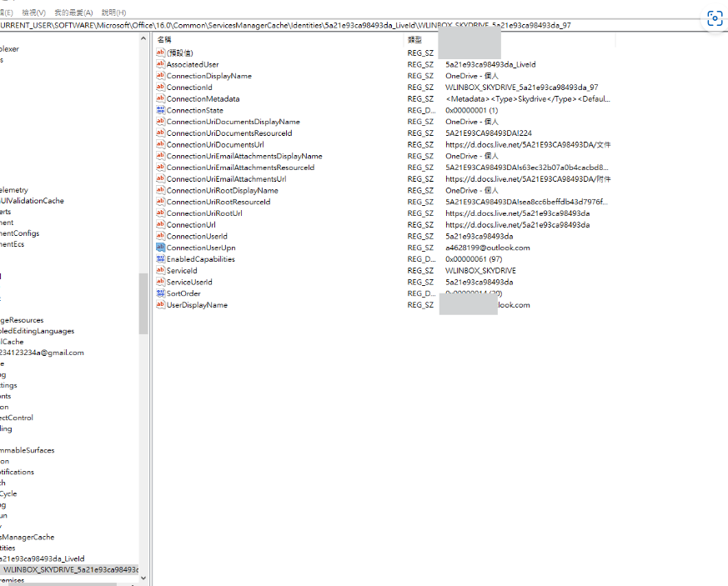Sort by the 類型 column header
Screen dimensions: 728x586
click(x=414, y=39)
